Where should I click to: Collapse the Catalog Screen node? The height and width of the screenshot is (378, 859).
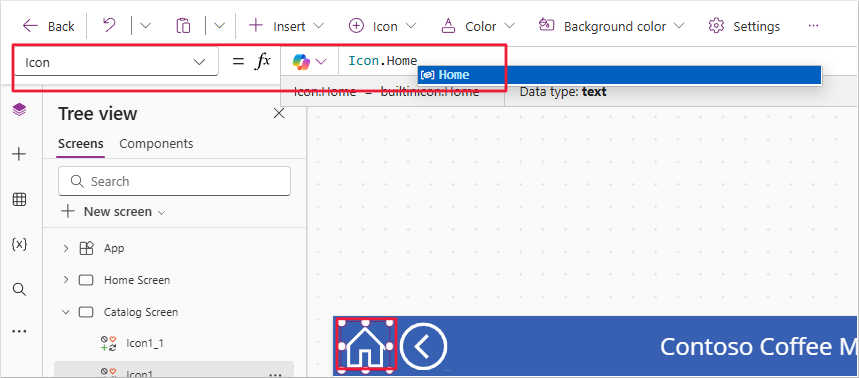(x=66, y=312)
